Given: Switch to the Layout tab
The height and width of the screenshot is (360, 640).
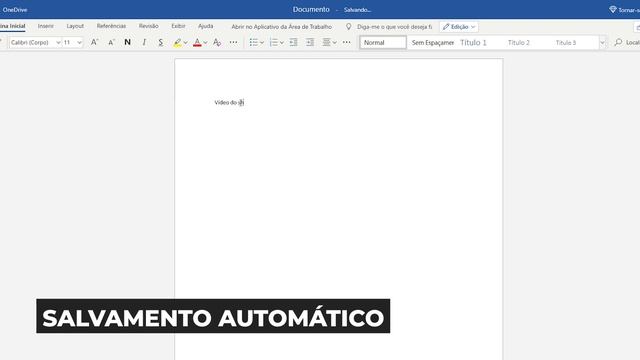Looking at the screenshot, I should (75, 26).
